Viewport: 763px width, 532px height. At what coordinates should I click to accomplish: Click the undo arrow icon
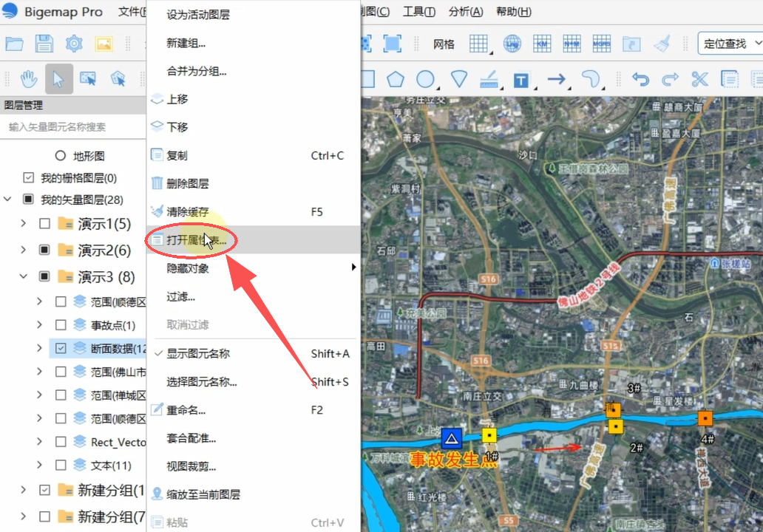(640, 79)
